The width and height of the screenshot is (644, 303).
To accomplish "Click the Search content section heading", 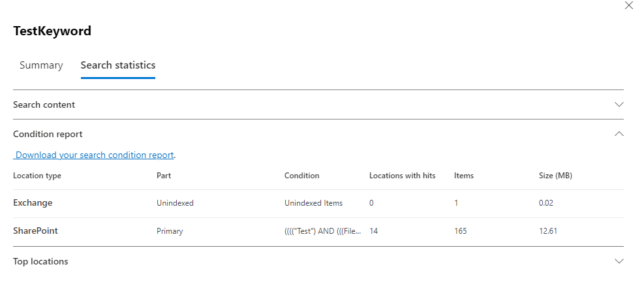I will (44, 104).
